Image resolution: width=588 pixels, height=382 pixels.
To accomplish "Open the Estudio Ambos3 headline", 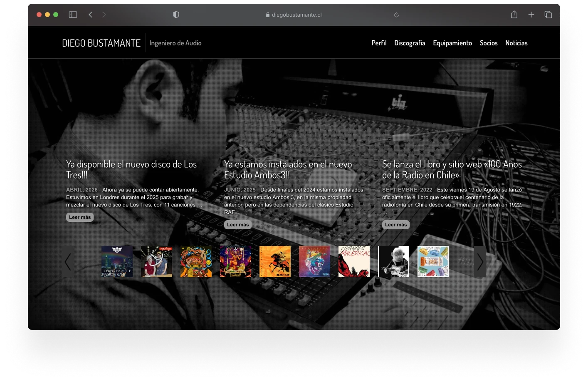I will 288,169.
